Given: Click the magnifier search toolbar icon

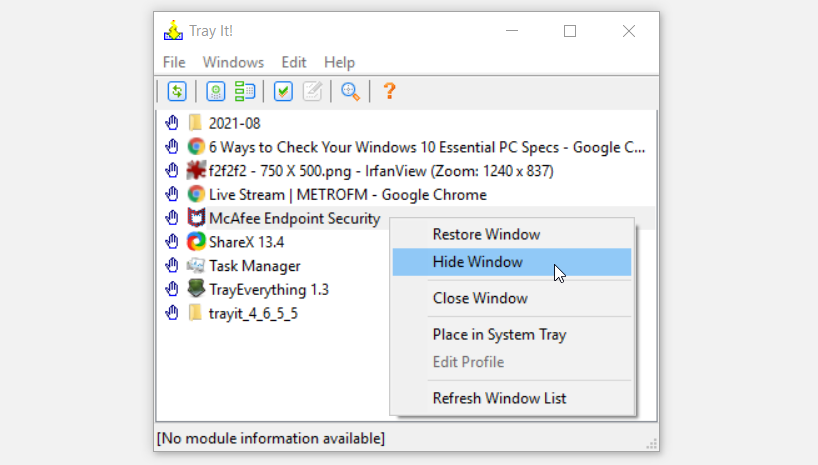Looking at the screenshot, I should 351,91.
